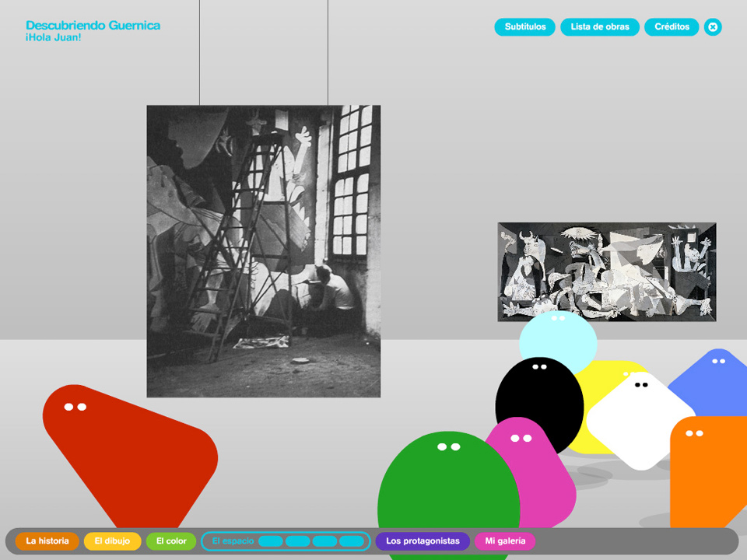The height and width of the screenshot is (560, 747).
Task: Open the hanging studio photograph
Action: (264, 251)
